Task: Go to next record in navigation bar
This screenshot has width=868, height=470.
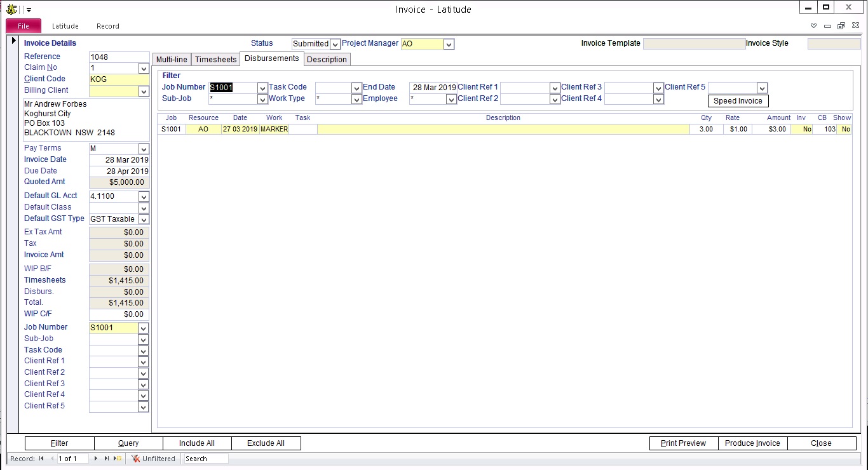Action: pos(96,459)
